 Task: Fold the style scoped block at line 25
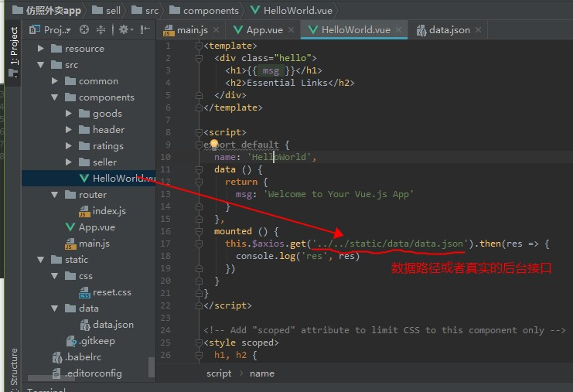pyautogui.click(x=199, y=343)
